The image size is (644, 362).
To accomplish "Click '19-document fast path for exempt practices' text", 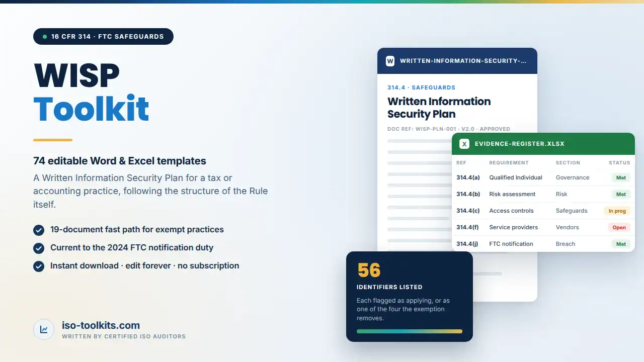I will coord(137,229).
